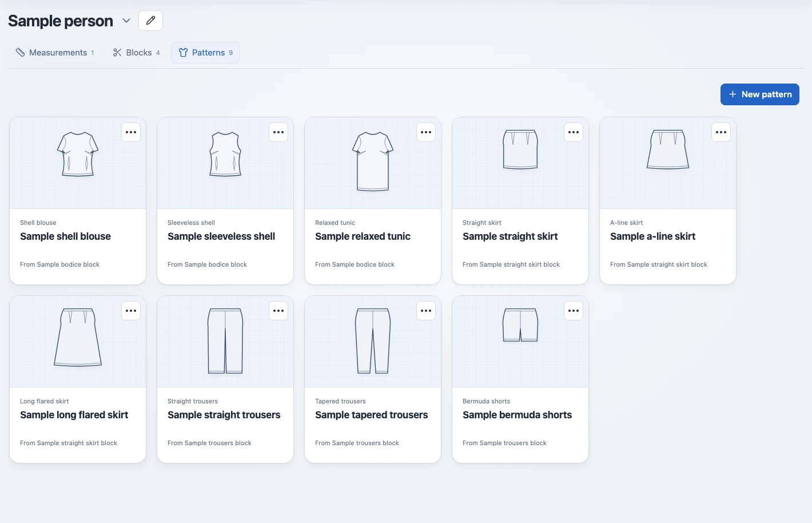812x523 pixels.
Task: Click the straight trousers garment illustration
Action: [x=225, y=341]
